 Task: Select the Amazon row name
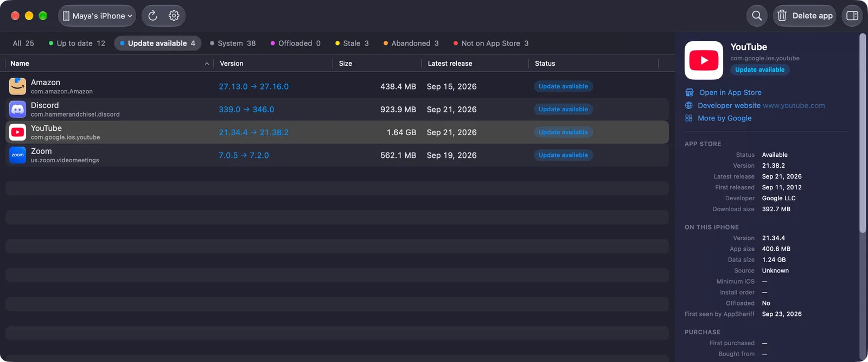click(x=46, y=82)
